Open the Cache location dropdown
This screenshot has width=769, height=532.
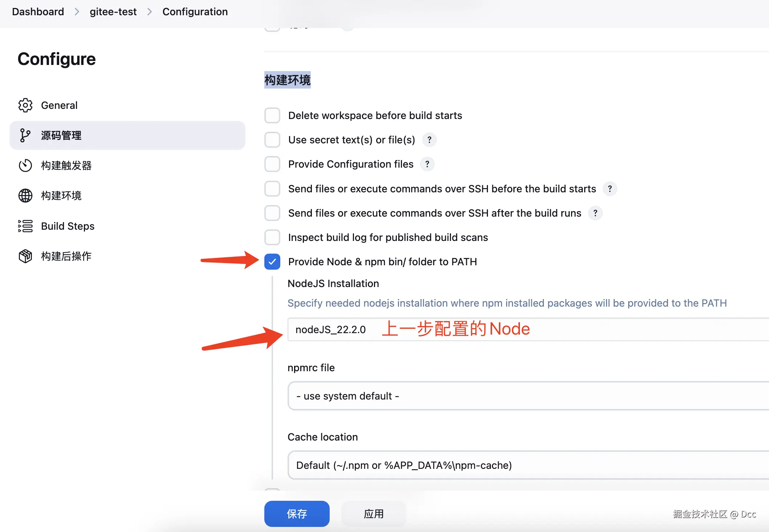pyautogui.click(x=526, y=465)
